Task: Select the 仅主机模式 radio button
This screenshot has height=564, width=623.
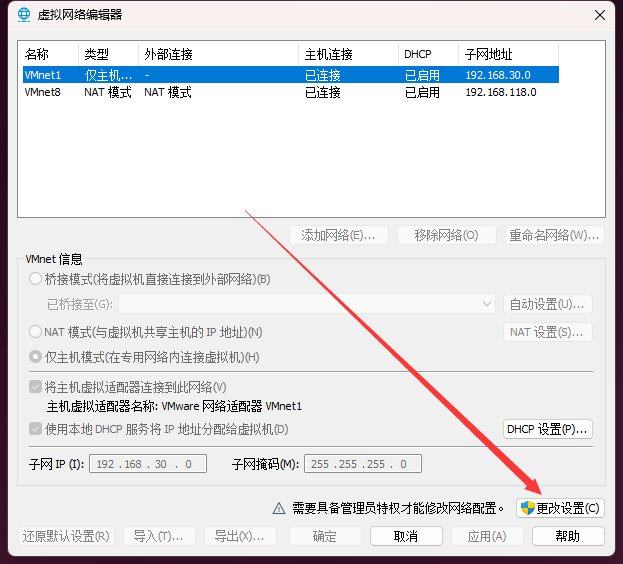Action: click(35, 357)
